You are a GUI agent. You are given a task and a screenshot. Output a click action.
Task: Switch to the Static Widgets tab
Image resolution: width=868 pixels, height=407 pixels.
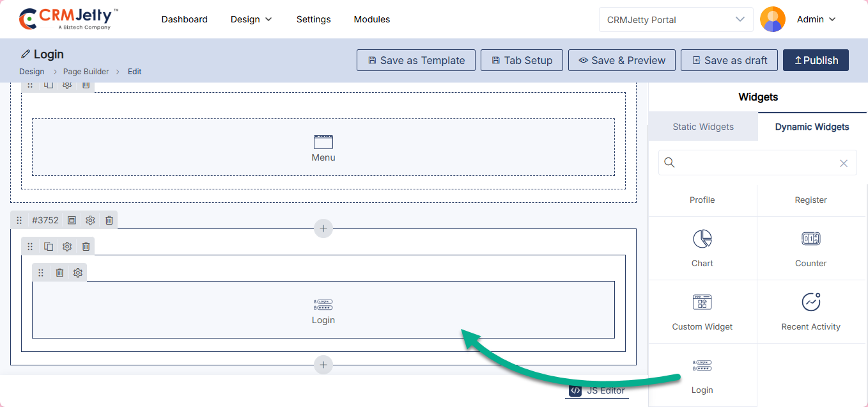[x=703, y=127]
